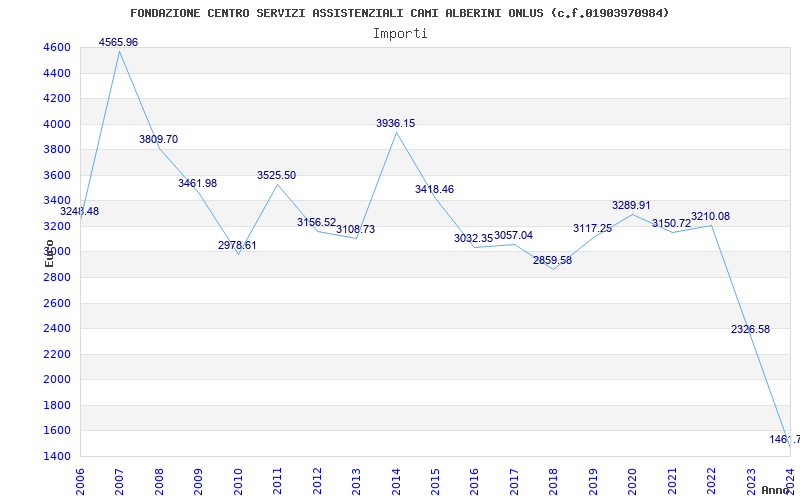Pick the year 2007 on x-axis
This screenshot has width=800, height=500.
119,482
